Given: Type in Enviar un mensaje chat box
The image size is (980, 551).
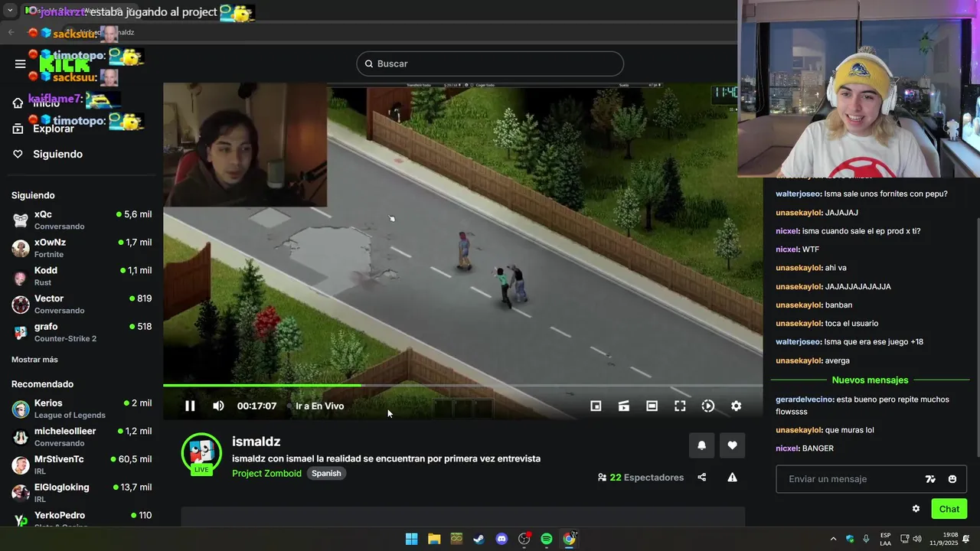Looking at the screenshot, I should [x=850, y=479].
